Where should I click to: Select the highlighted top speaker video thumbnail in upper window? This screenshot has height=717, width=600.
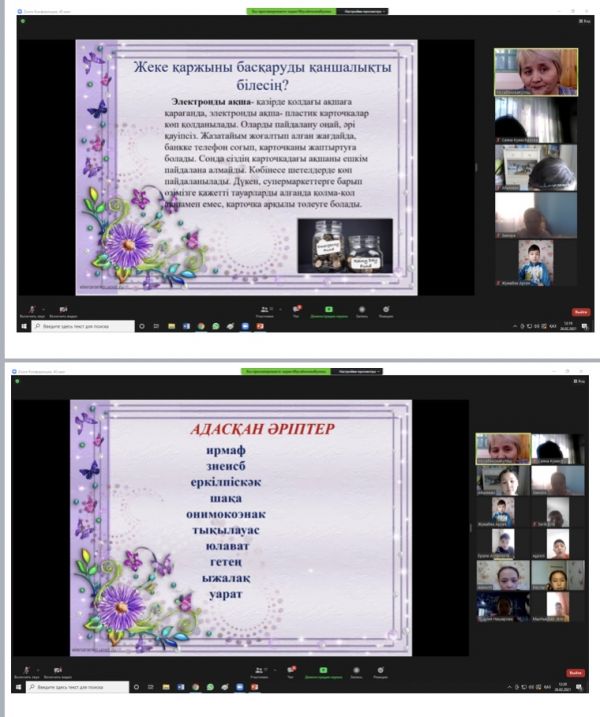click(535, 72)
